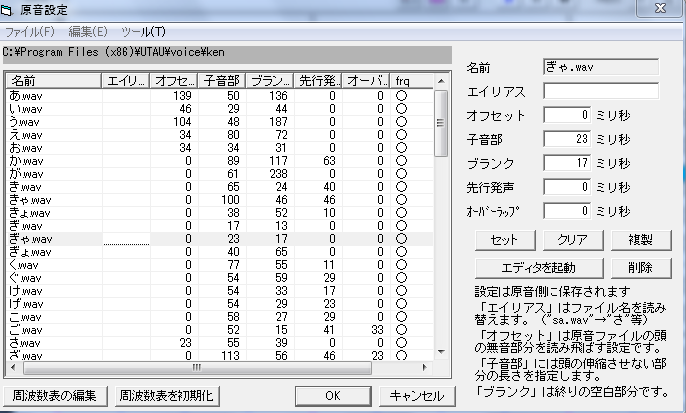
Task: Click the list's scroll up arrow
Action: 441,81
